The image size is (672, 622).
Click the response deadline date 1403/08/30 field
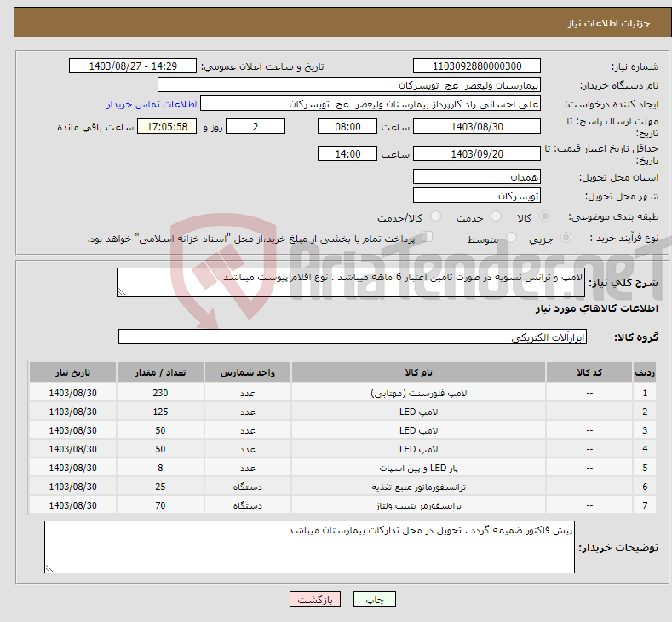pos(477,126)
